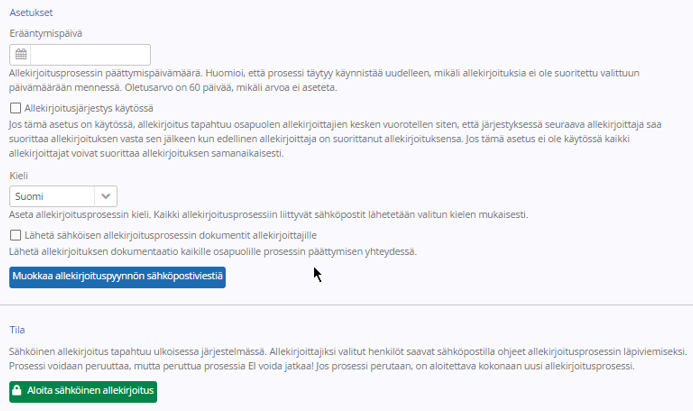The width and height of the screenshot is (693, 411).
Task: Start signing with Aloita sähköinen allekirjoitus
Action: pyautogui.click(x=83, y=392)
